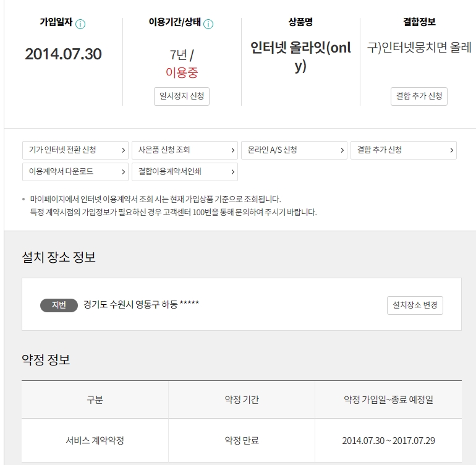Click the info icon beside 가입일자
Screen dimensions: 476x465
coord(80,24)
